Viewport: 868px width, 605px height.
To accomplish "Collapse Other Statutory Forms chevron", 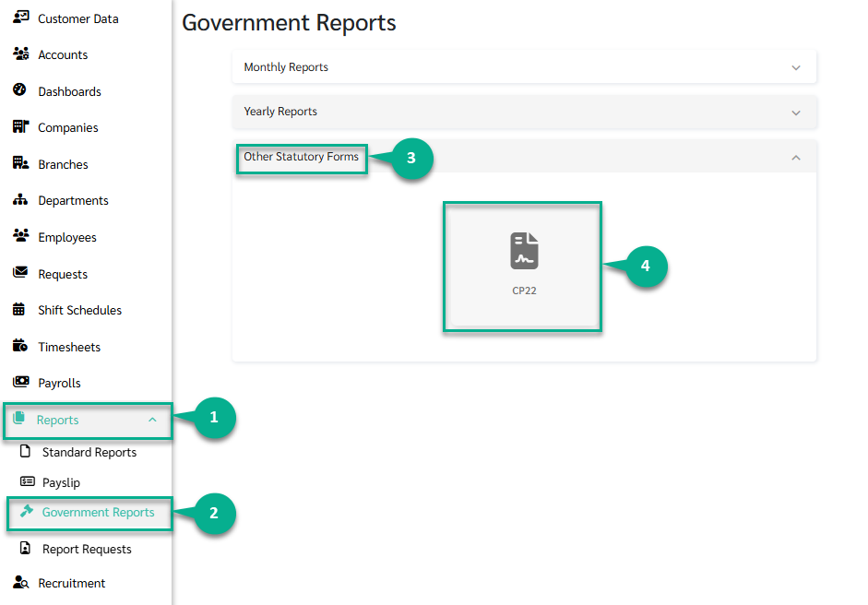I will click(796, 158).
